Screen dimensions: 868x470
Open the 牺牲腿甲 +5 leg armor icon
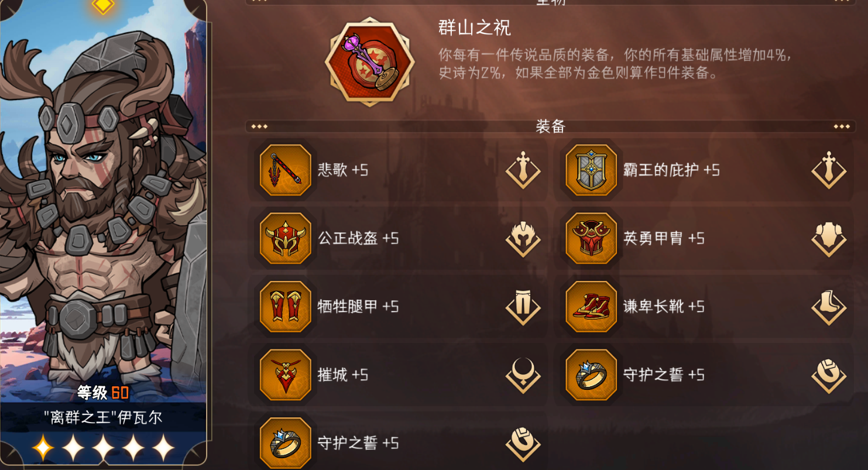click(x=286, y=307)
